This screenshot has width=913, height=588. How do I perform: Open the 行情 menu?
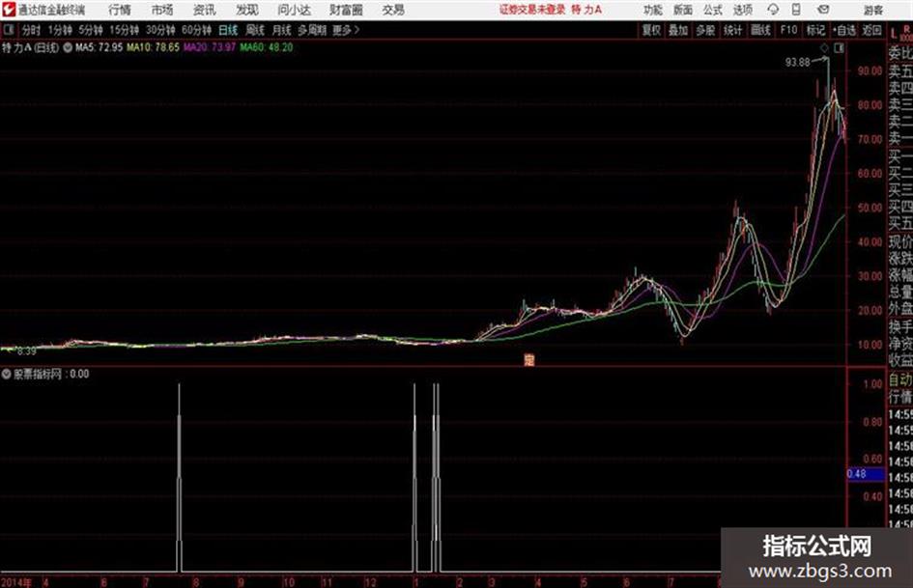click(x=120, y=10)
